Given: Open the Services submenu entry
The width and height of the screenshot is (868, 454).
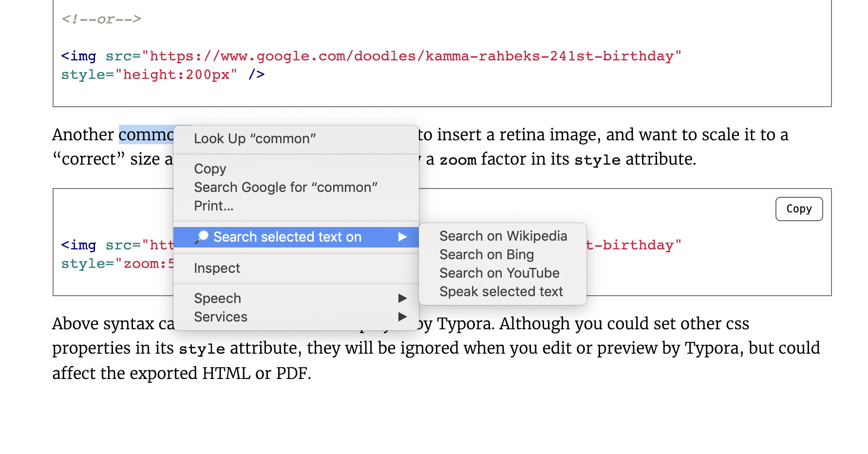Looking at the screenshot, I should (296, 317).
